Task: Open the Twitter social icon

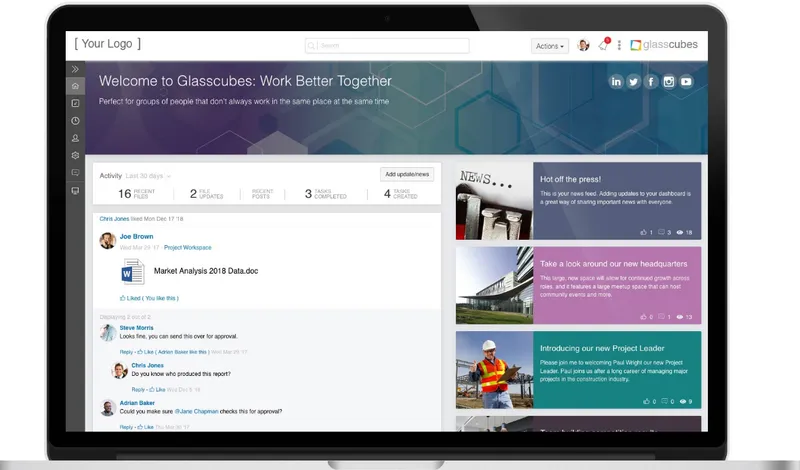Action: pos(633,82)
